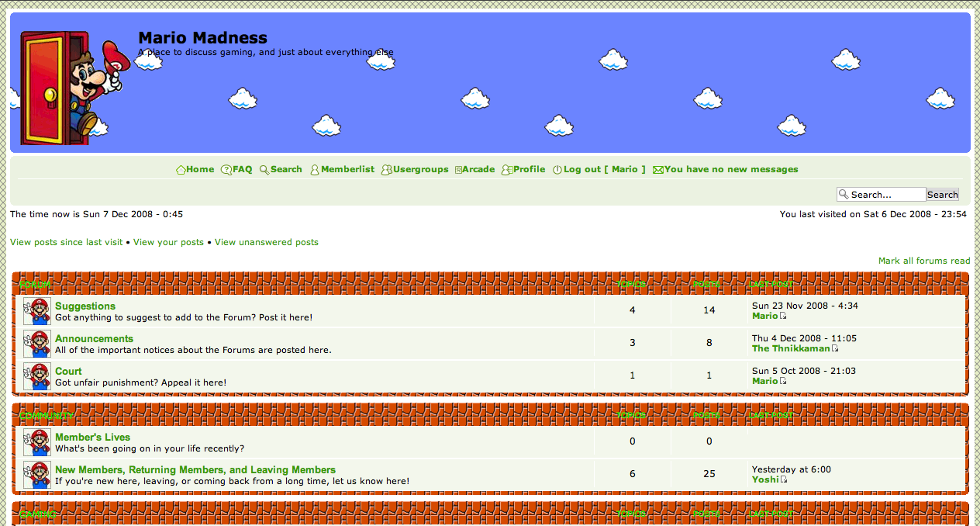Image resolution: width=980 pixels, height=526 pixels.
Task: Click 'The time now is Sun 7 Dec' text
Action: (x=97, y=214)
